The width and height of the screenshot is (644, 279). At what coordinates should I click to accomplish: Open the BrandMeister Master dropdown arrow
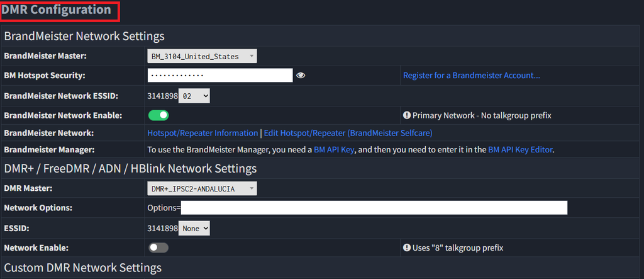(x=251, y=57)
